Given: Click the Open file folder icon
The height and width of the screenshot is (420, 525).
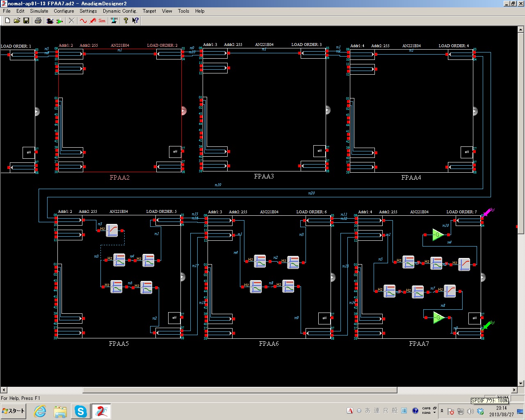Looking at the screenshot, I should 17,21.
